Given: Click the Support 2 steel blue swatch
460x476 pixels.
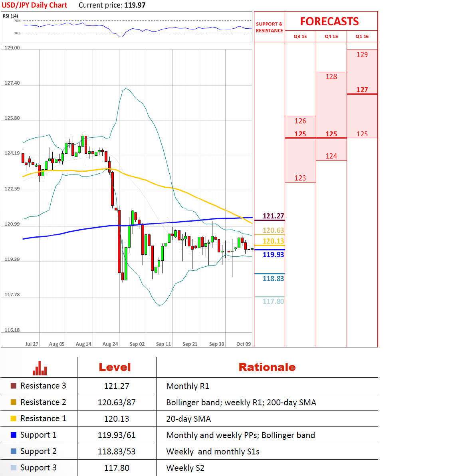Looking at the screenshot, I should [13, 451].
